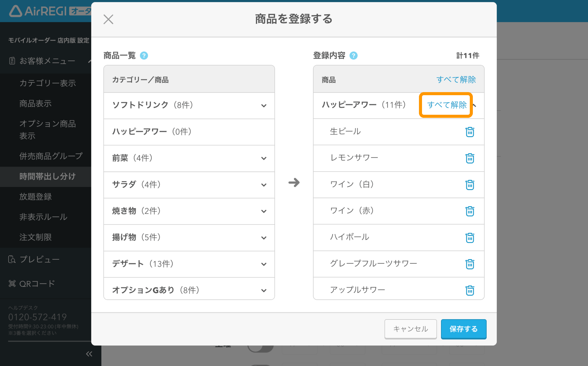Click グレープフルーツサワー row text

373,263
